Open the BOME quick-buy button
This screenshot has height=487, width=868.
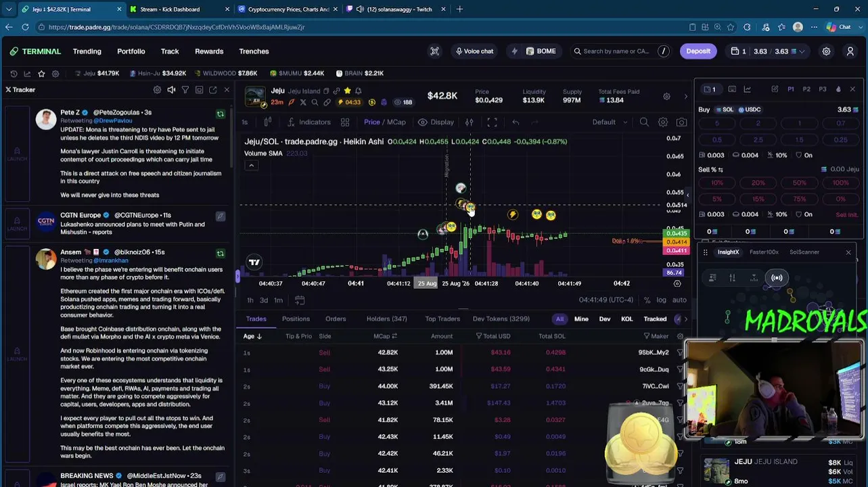pyautogui.click(x=540, y=51)
